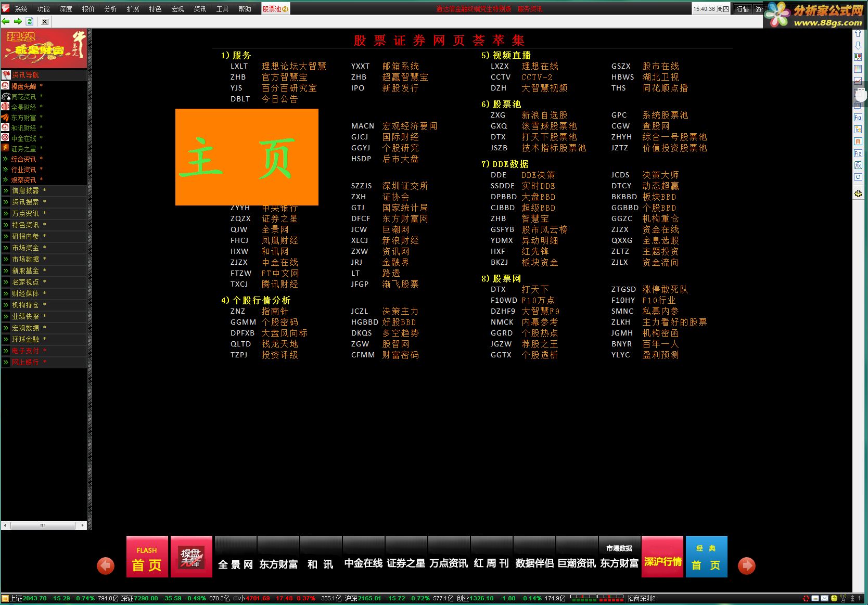The image size is (868, 605).
Task: Click the blue 经典首页 button
Action: pos(707,557)
